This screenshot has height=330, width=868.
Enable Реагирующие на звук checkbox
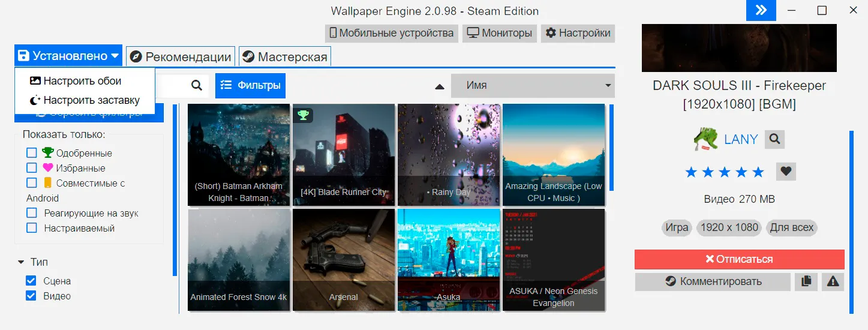pos(32,213)
